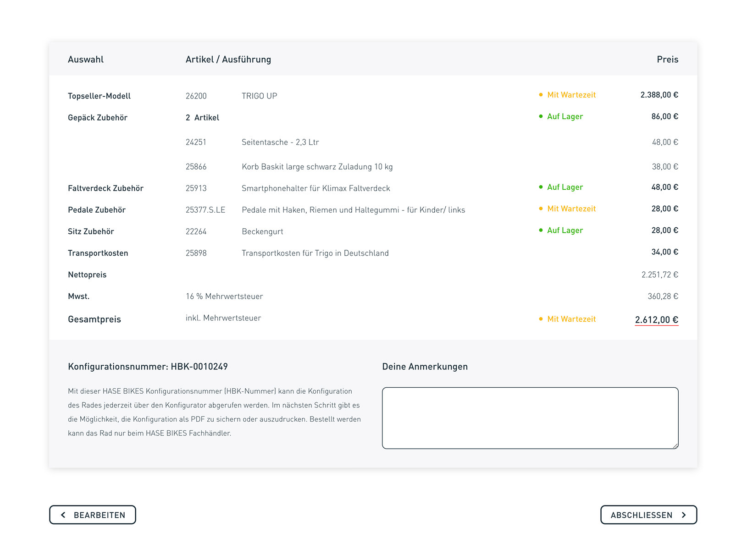Click the Deine Anmerkungen heading
This screenshot has width=747, height=560.
pyautogui.click(x=425, y=367)
